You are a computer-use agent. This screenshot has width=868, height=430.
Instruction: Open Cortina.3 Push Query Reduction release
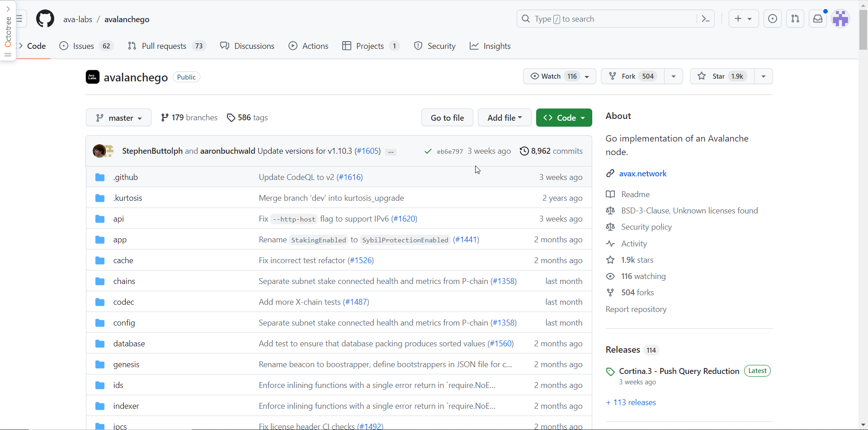point(679,371)
